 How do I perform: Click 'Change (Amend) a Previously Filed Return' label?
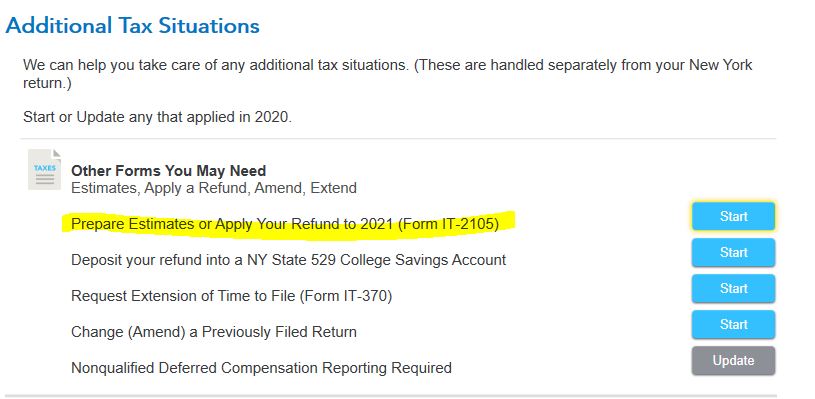tap(214, 332)
